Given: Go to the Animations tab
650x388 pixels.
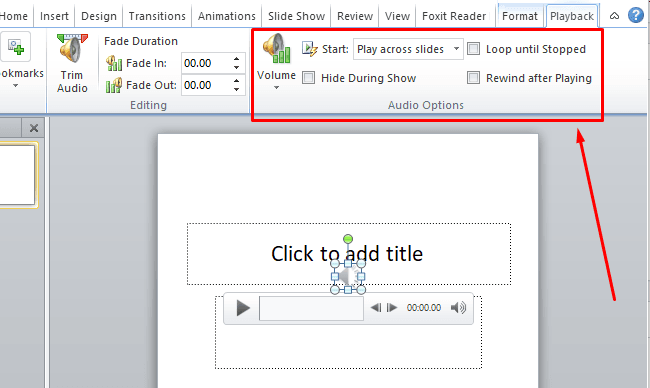Looking at the screenshot, I should coord(226,16).
